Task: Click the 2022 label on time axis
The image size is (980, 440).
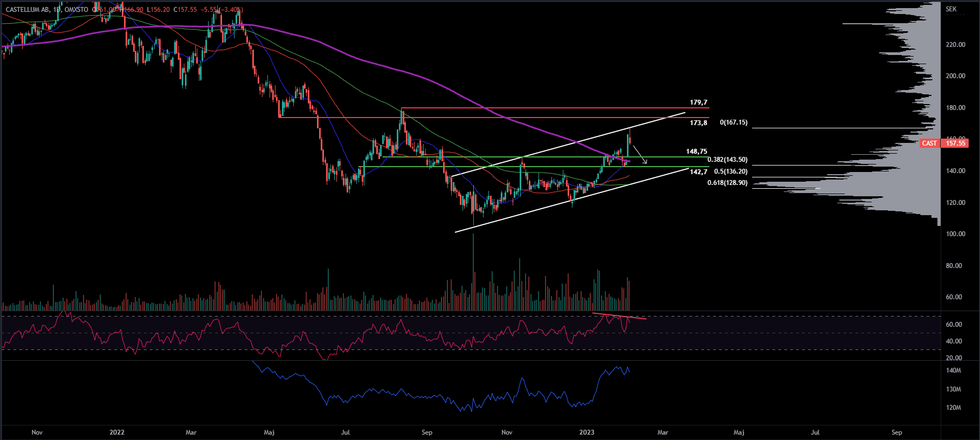Action: pos(117,432)
